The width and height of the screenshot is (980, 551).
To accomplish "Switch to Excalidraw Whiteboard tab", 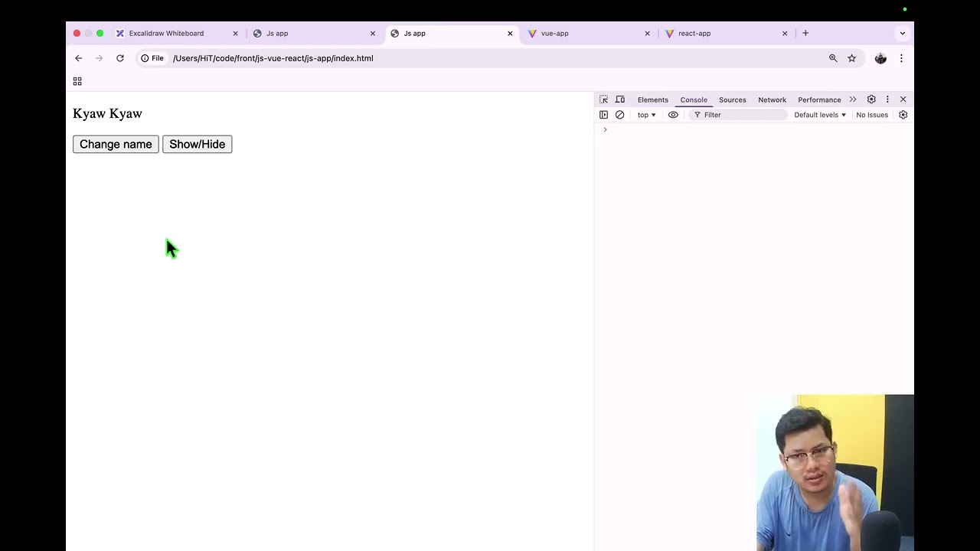I will [166, 33].
